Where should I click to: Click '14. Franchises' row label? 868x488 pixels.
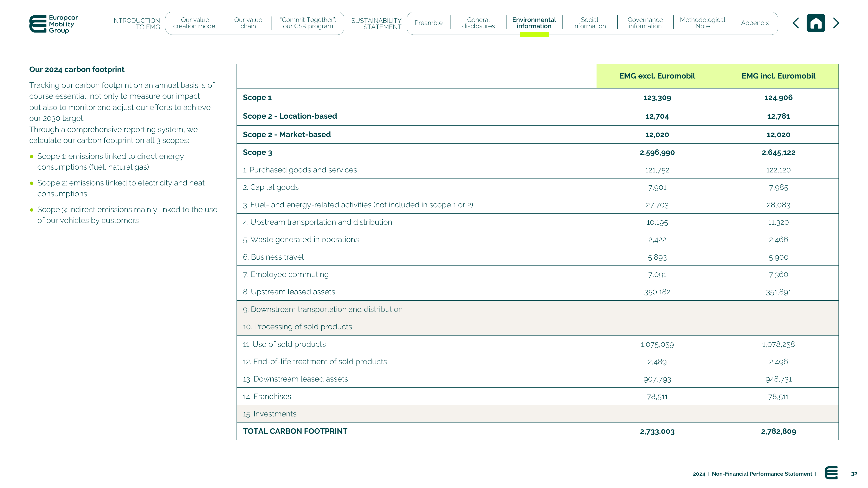(x=267, y=397)
